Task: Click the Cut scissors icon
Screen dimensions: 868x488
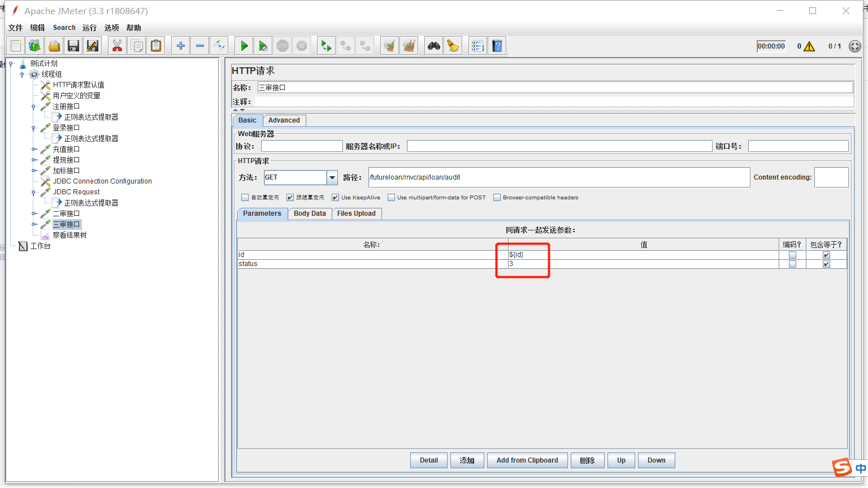Action: [117, 46]
